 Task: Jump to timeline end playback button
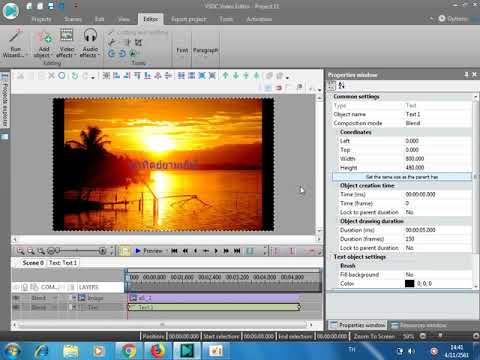pyautogui.click(x=237, y=251)
